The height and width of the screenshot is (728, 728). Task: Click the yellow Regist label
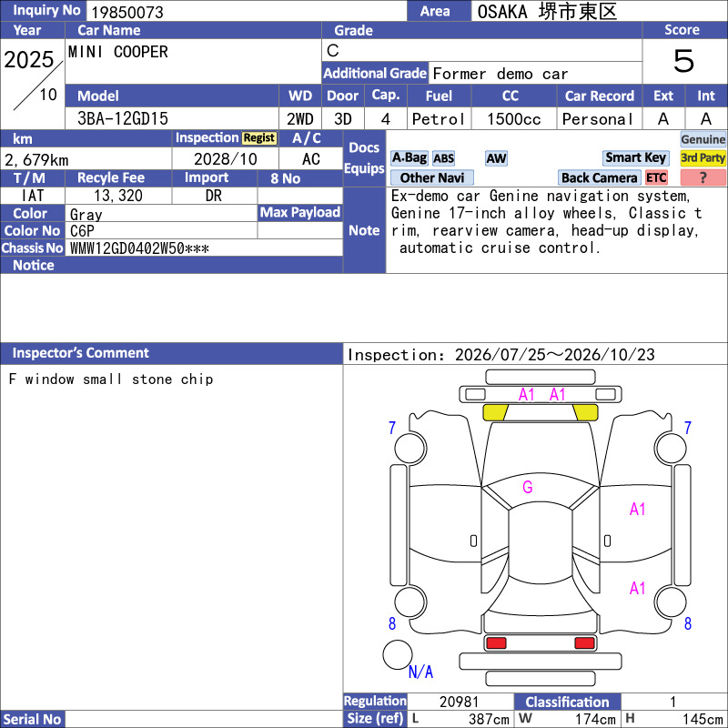[259, 138]
